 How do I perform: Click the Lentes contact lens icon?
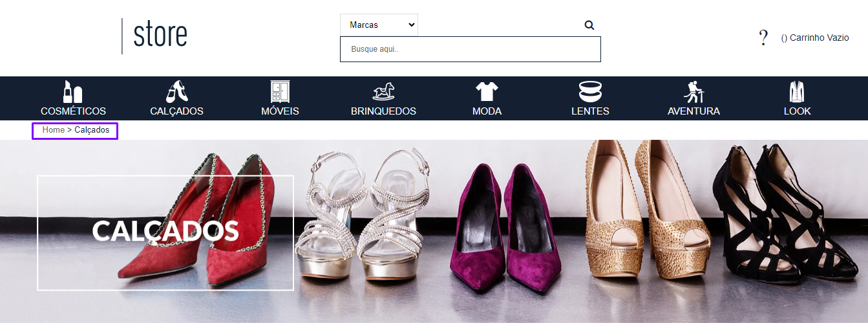click(x=590, y=91)
